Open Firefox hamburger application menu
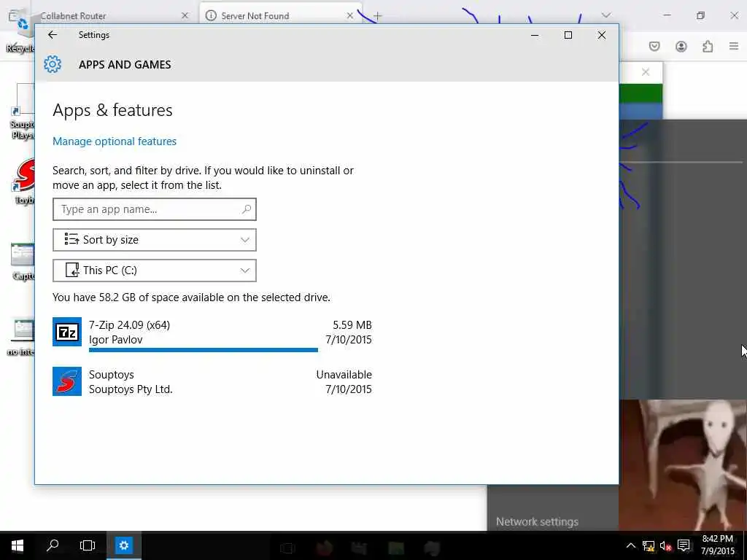 tap(734, 46)
